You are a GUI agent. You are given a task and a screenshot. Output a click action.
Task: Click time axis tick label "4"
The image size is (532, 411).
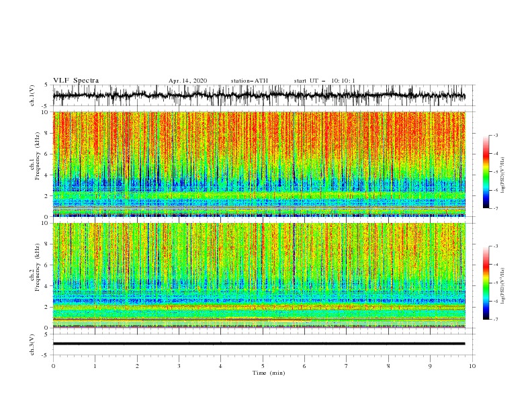[220, 366]
